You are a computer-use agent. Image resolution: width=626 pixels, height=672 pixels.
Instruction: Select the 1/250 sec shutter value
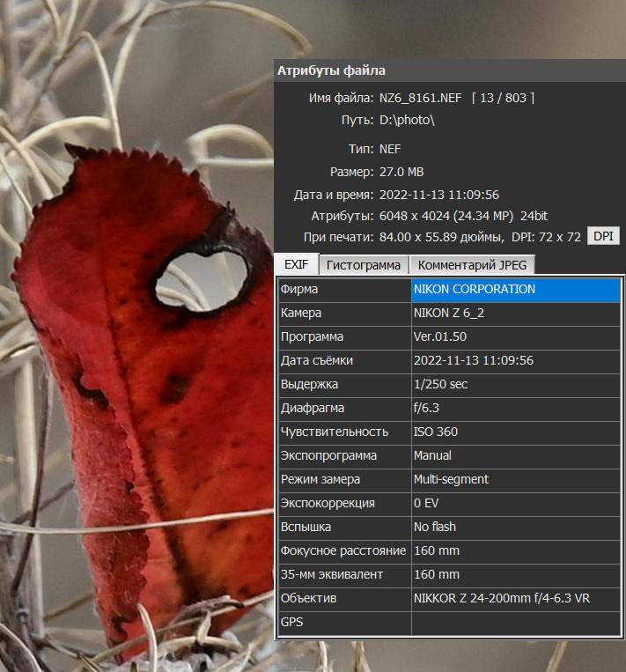pyautogui.click(x=516, y=384)
